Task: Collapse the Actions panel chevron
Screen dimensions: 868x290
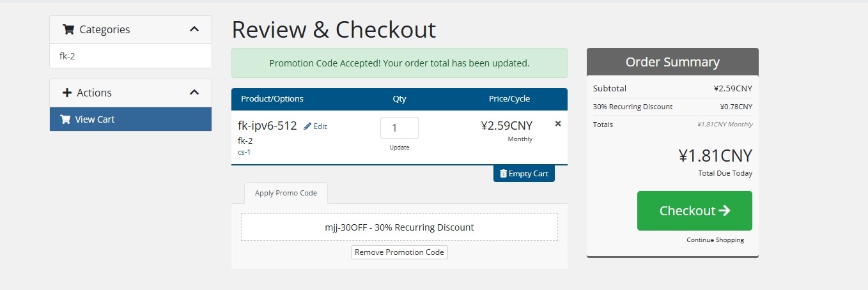Action: point(194,93)
